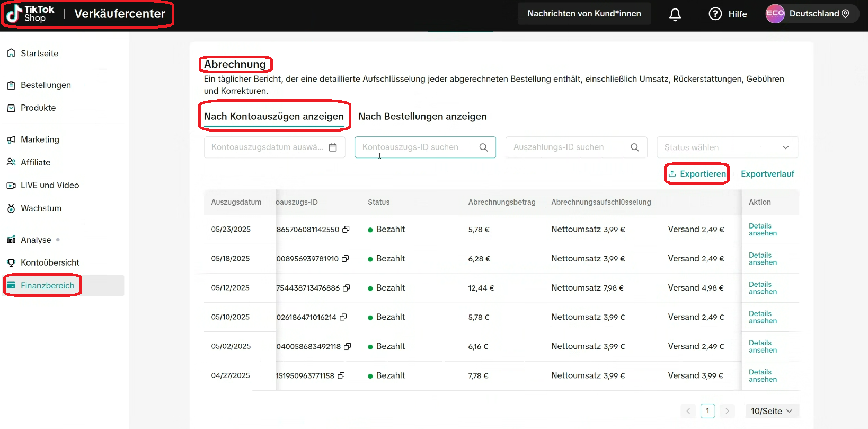Image resolution: width=868 pixels, height=429 pixels.
Task: Switch to Nach Bestellungen anzeigen tab
Action: 422,117
